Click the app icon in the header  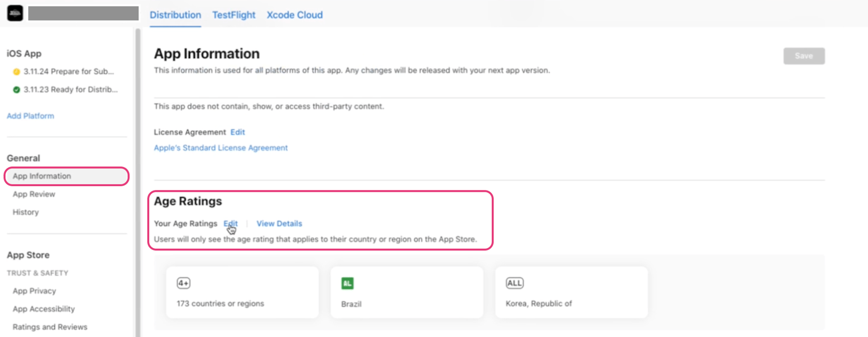pos(15,13)
